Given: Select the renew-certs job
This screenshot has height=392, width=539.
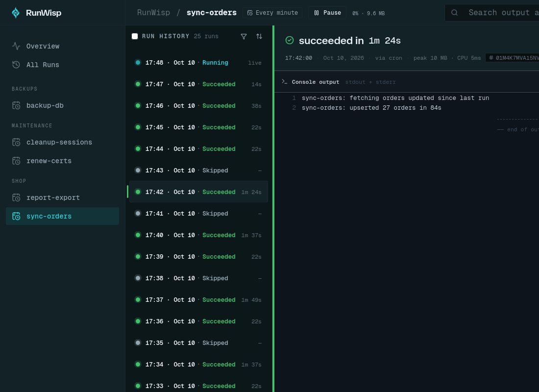Looking at the screenshot, I should click(63, 161).
